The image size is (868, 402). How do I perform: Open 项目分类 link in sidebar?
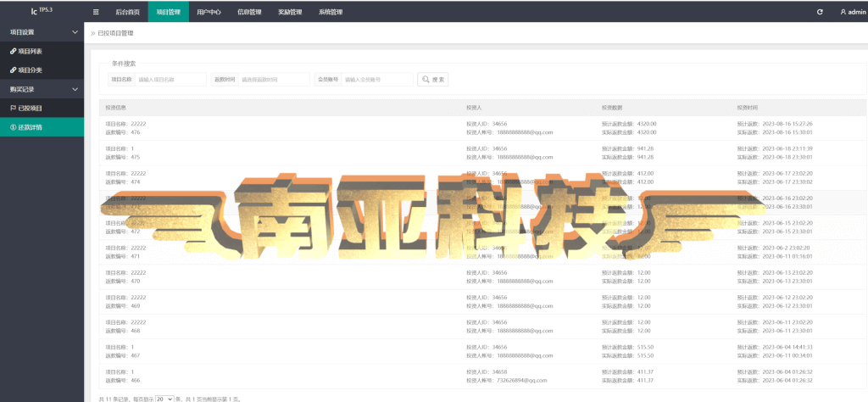click(x=26, y=70)
